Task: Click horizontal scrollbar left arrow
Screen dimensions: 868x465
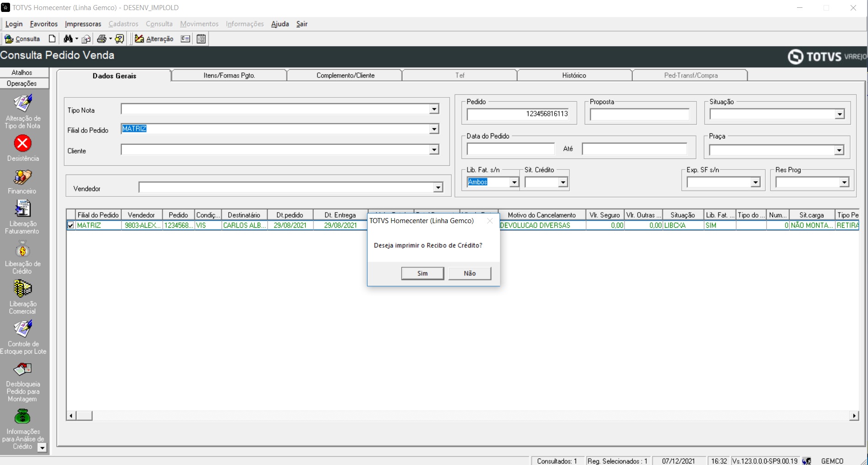Action: coord(71,416)
